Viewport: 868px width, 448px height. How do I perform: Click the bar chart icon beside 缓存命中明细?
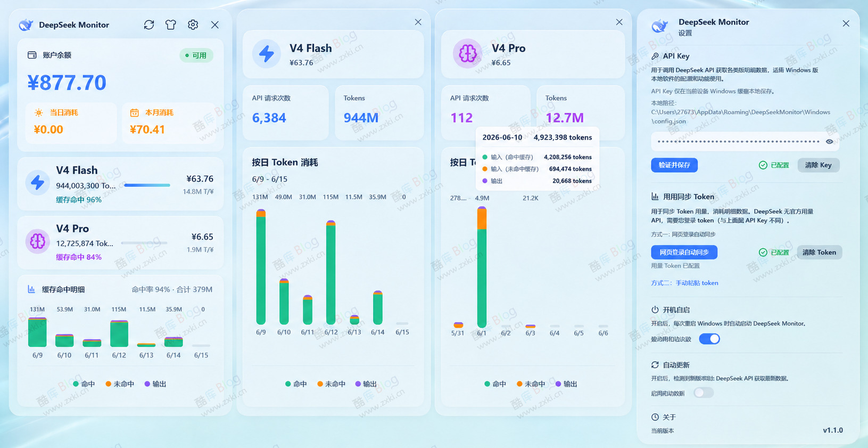point(31,289)
